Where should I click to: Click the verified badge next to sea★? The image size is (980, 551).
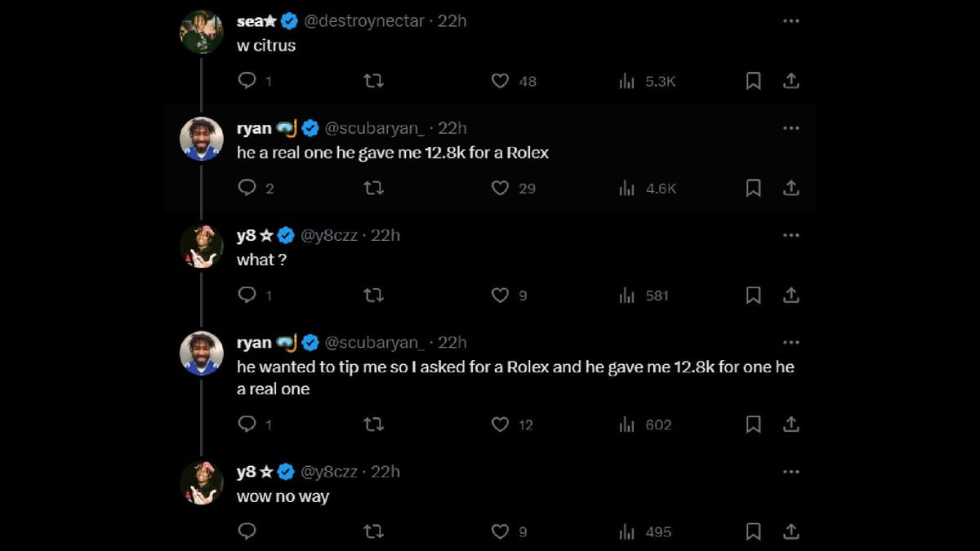(x=289, y=20)
